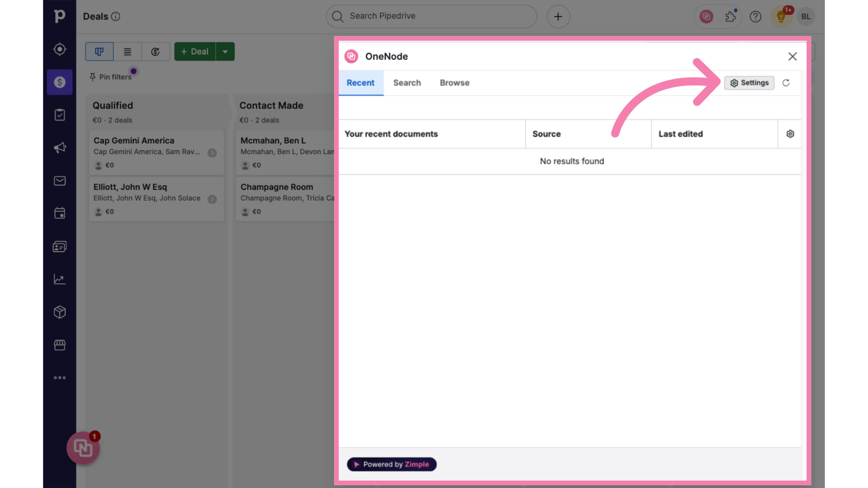
Task: Click the Pipedrive checklist icon
Action: [x=59, y=114]
